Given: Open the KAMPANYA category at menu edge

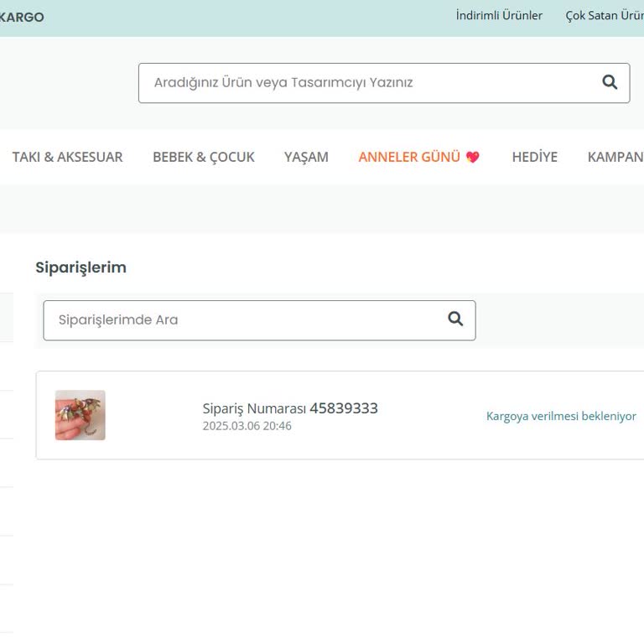Looking at the screenshot, I should pos(615,157).
